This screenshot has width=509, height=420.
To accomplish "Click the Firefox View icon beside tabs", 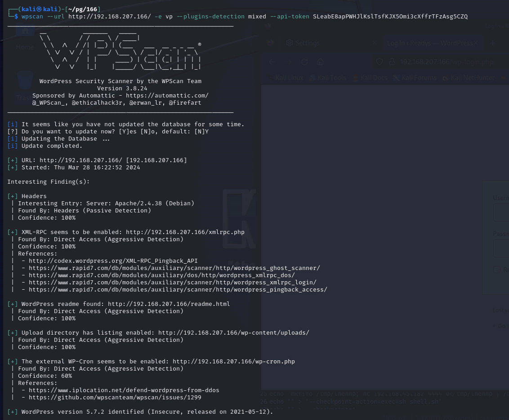I will (270, 43).
